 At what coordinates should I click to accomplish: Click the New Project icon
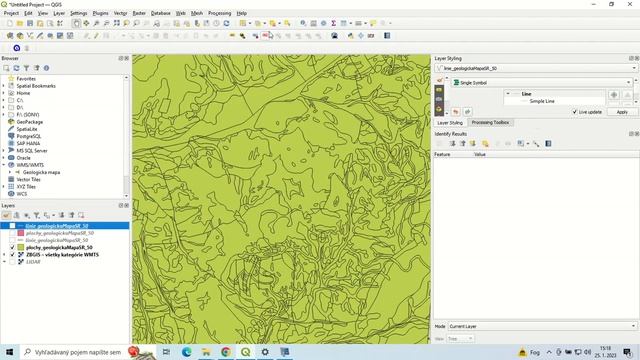[10, 24]
